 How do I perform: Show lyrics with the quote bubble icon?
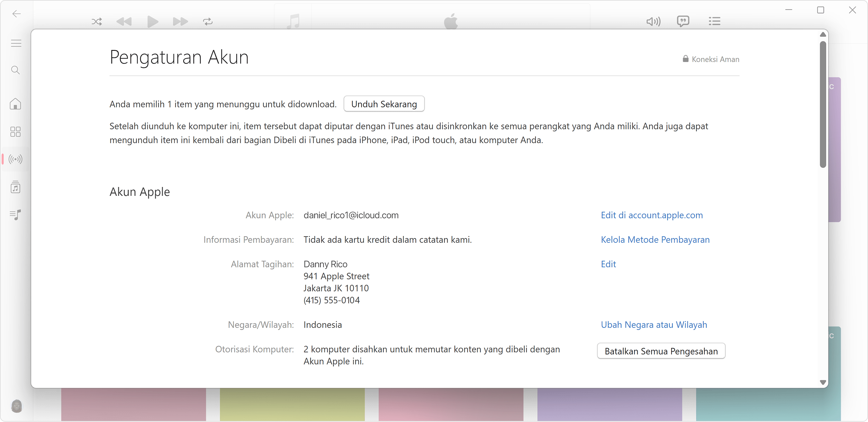click(x=683, y=21)
